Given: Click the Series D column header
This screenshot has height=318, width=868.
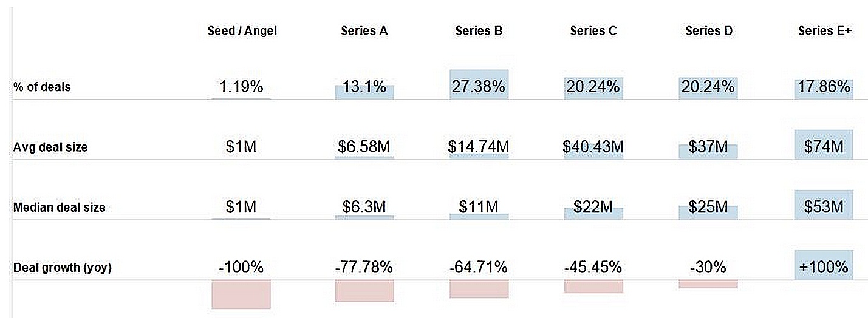Looking at the screenshot, I should [x=708, y=31].
